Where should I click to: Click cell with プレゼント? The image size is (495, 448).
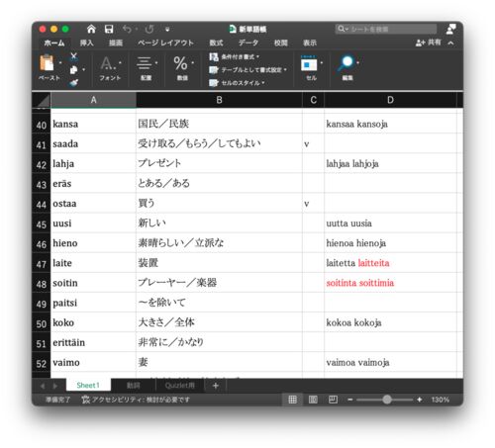click(x=219, y=163)
